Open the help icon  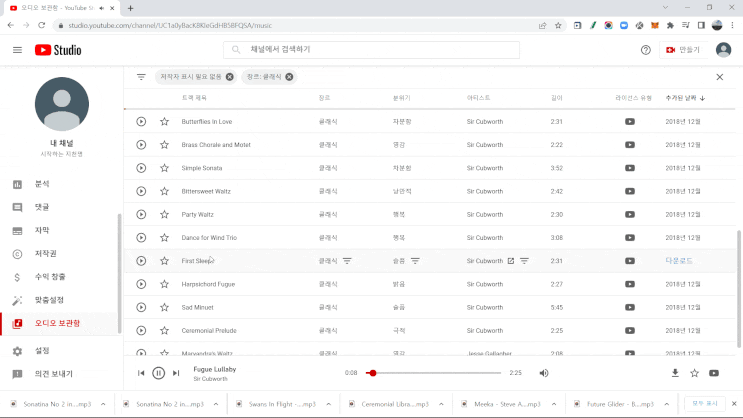(x=646, y=50)
